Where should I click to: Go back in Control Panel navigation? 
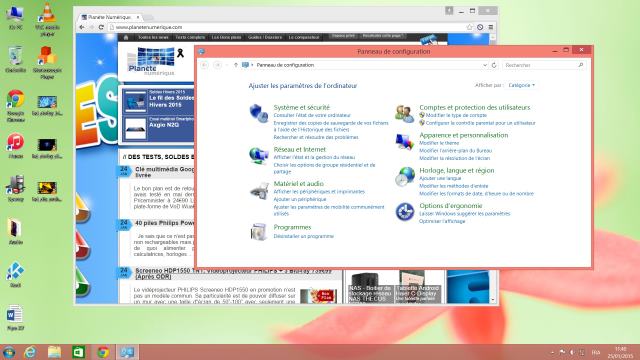(204, 65)
